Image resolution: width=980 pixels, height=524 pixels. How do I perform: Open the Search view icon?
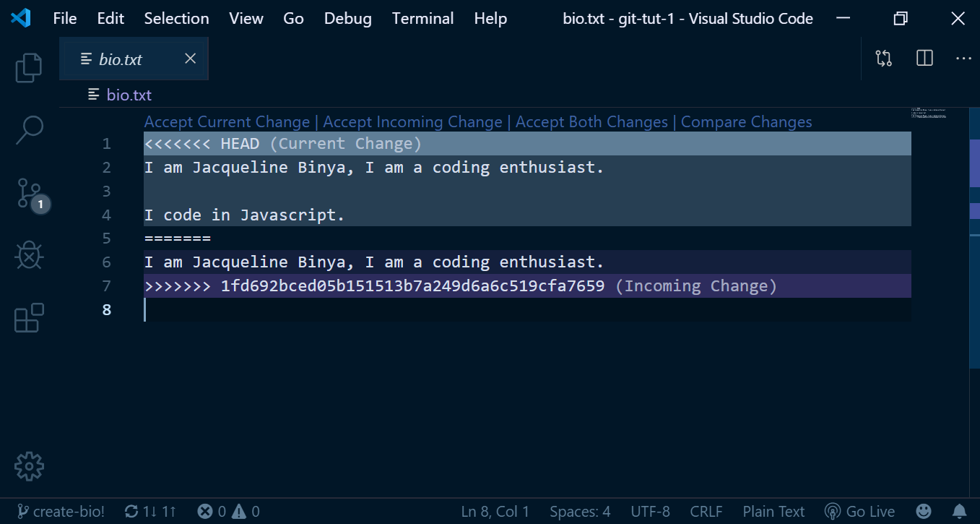click(29, 130)
